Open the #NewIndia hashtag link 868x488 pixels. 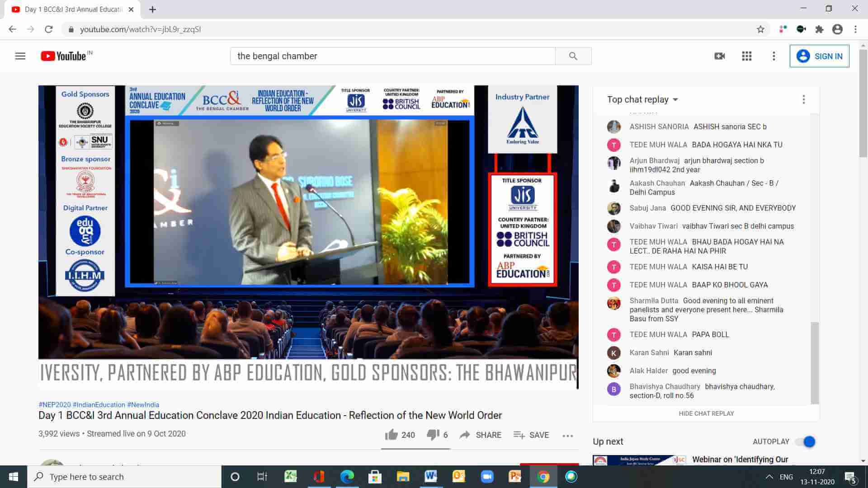pyautogui.click(x=143, y=404)
